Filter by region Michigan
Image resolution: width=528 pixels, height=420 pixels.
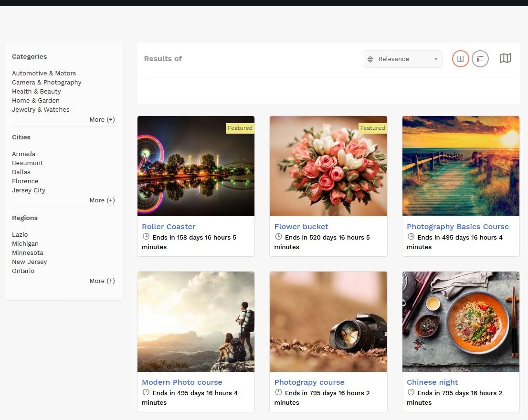click(x=25, y=244)
